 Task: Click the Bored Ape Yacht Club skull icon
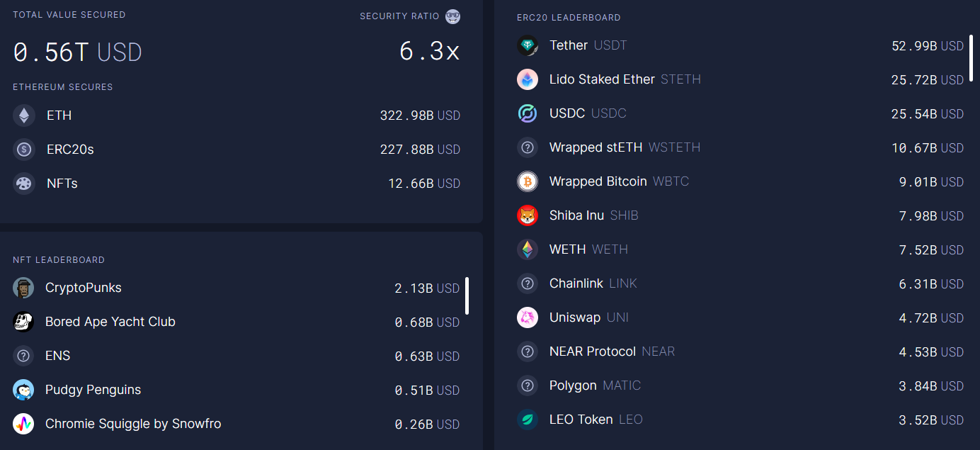pyautogui.click(x=23, y=322)
